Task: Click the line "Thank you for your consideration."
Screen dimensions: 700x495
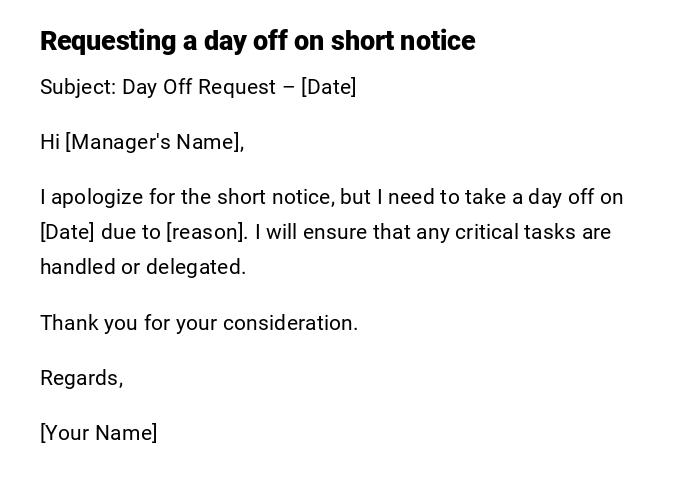Action: click(199, 323)
